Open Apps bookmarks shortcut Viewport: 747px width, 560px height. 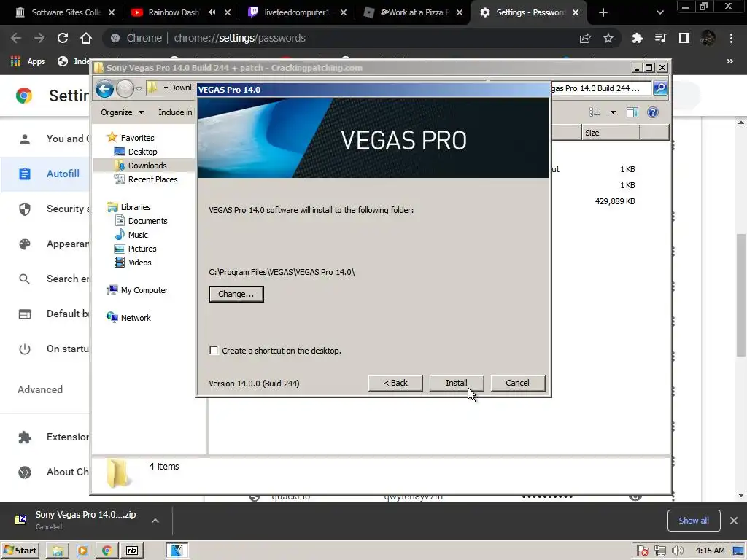tap(28, 61)
